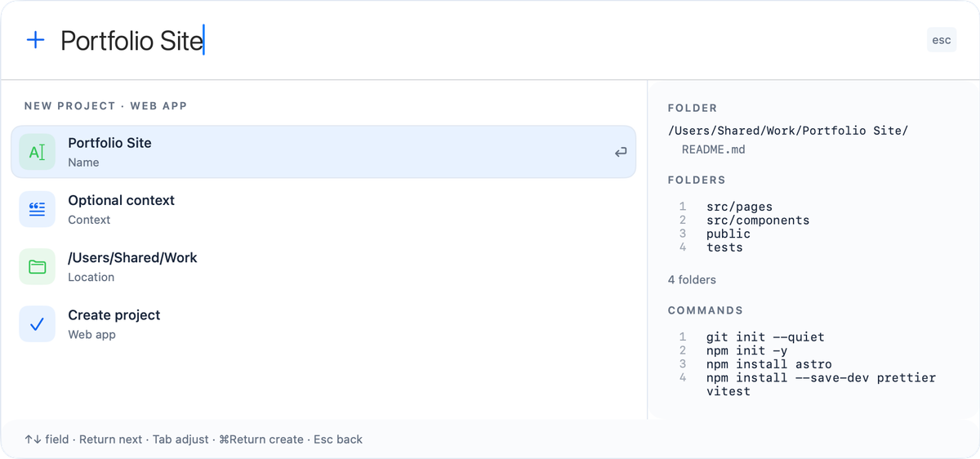Click the quote-lines Context icon

(37, 209)
